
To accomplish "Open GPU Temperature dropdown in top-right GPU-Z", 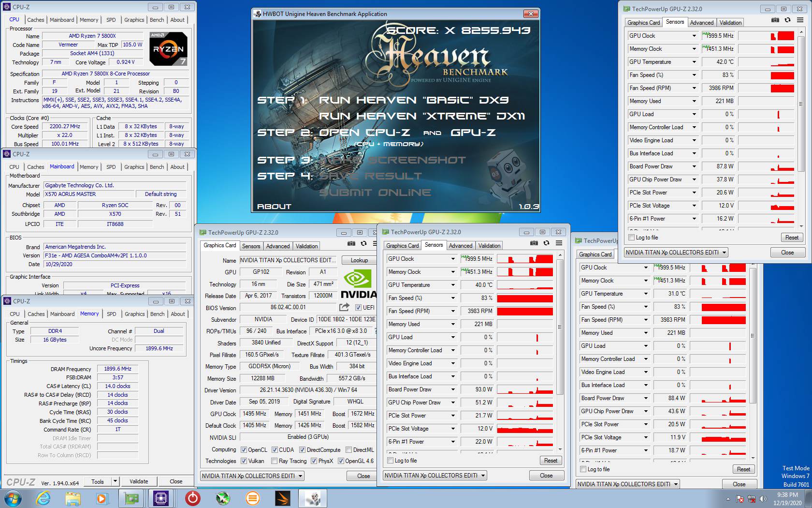I will pyautogui.click(x=694, y=62).
